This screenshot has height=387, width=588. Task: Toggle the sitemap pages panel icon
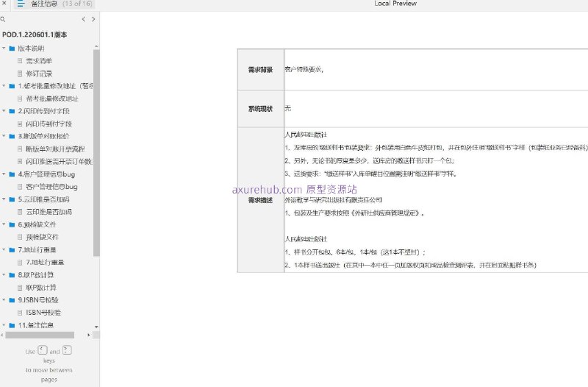pyautogui.click(x=21, y=4)
